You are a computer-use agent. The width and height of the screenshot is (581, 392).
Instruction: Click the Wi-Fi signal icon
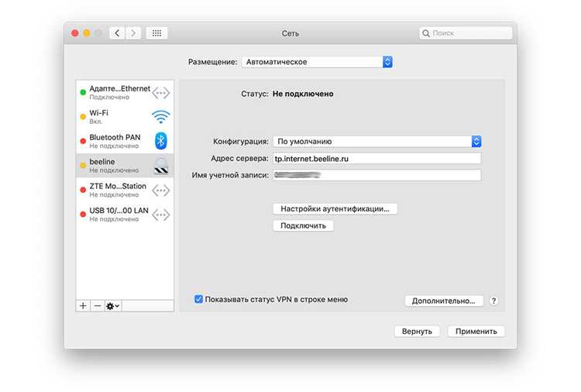tap(161, 117)
